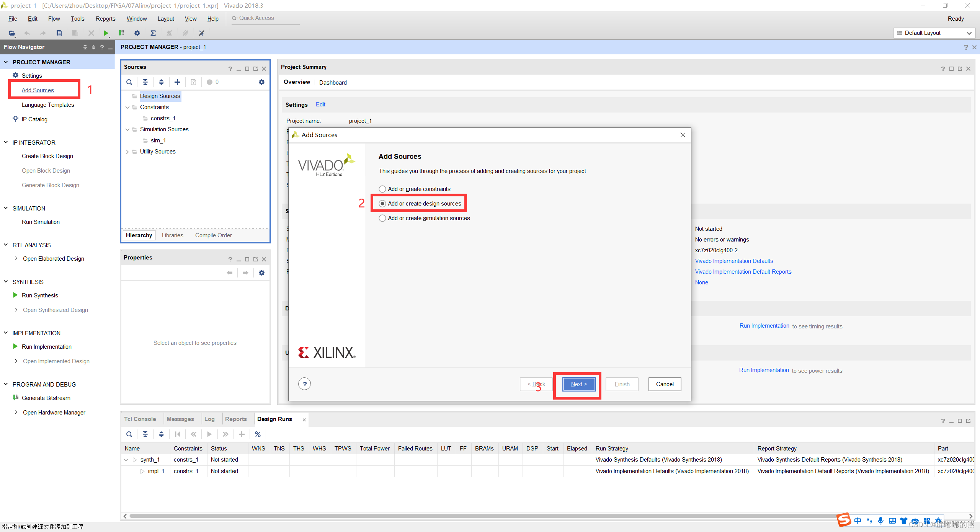Select Add or create simulation sources option
Image resolution: width=980 pixels, height=532 pixels.
(x=424, y=218)
